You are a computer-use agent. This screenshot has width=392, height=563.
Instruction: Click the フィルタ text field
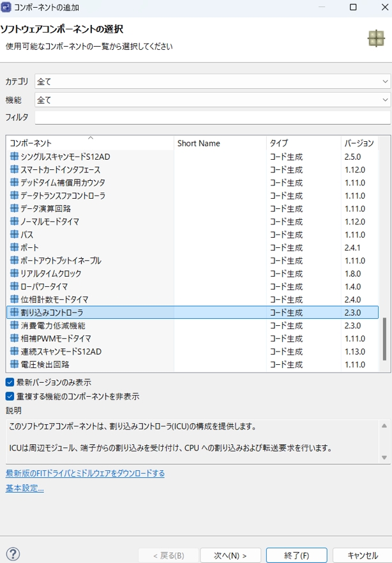(212, 118)
